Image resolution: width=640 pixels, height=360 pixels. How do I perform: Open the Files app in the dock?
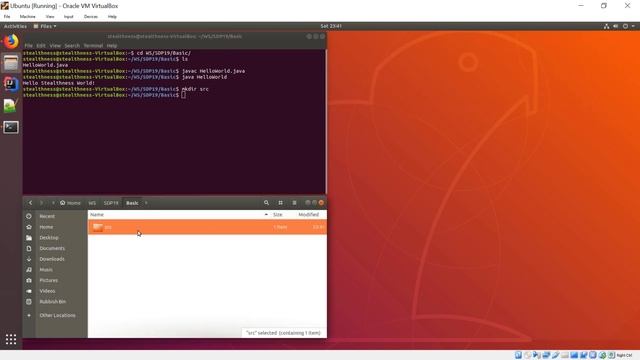[11, 63]
